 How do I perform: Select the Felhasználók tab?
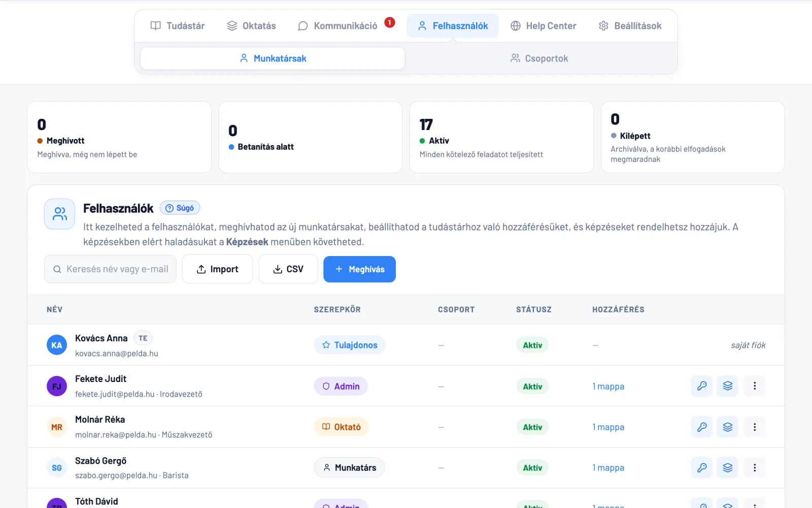453,26
